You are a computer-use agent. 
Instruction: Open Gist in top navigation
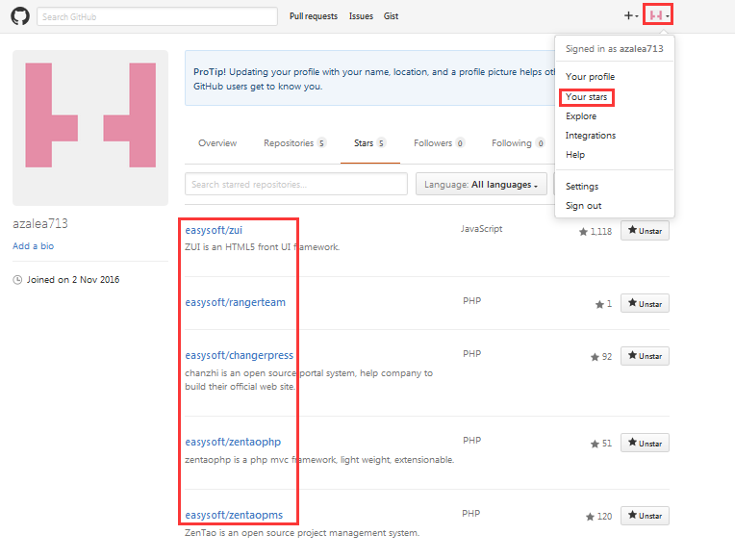[x=391, y=16]
